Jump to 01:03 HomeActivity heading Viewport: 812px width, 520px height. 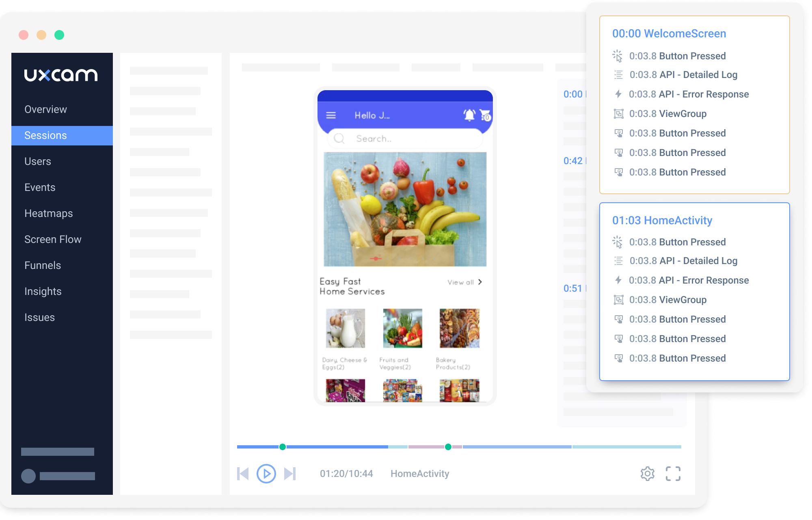point(662,221)
